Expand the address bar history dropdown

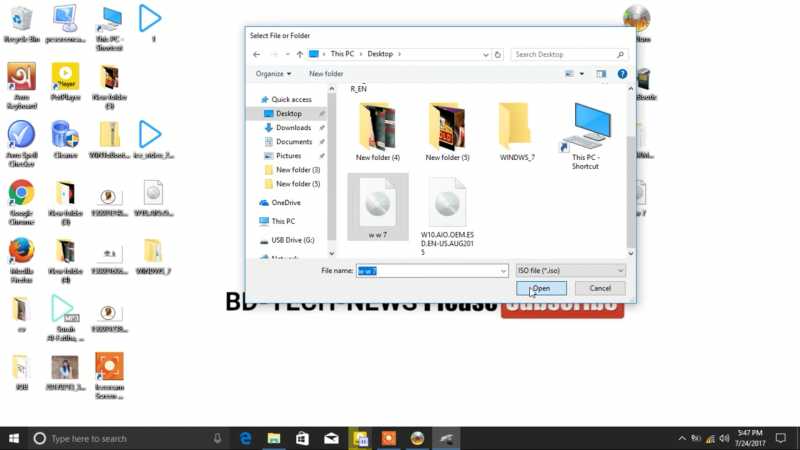(x=485, y=54)
